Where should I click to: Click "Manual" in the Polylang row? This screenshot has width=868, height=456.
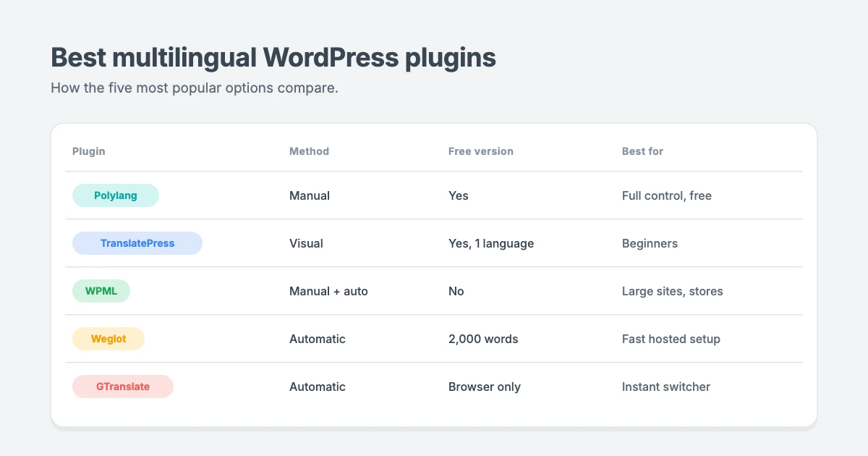[310, 195]
